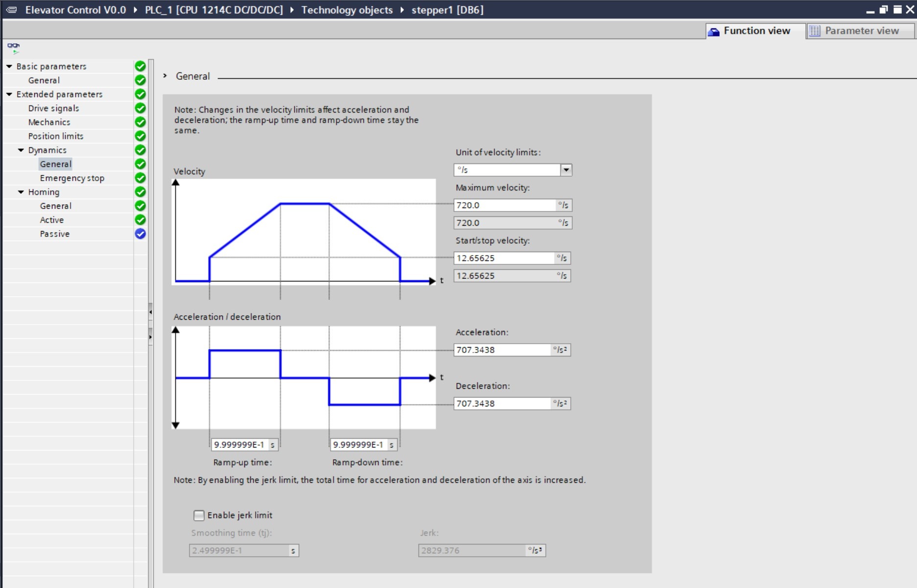Click the green check beside Emergency stop
The image size is (917, 588).
click(x=140, y=178)
